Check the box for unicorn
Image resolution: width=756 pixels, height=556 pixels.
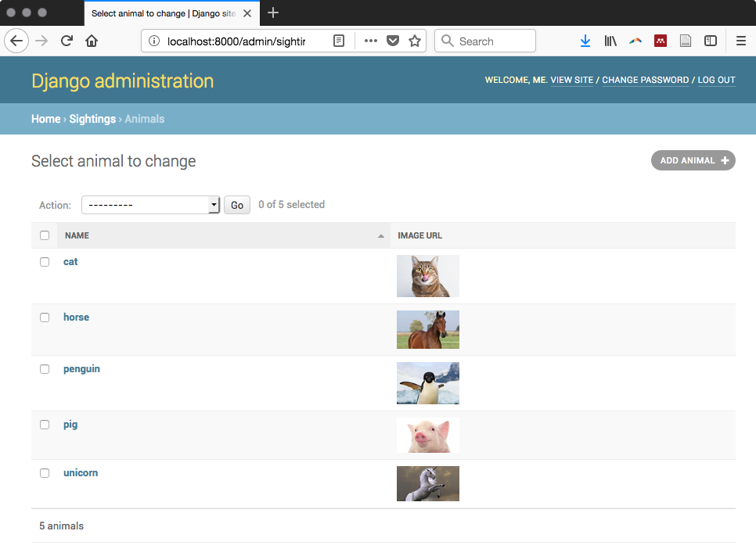[45, 473]
